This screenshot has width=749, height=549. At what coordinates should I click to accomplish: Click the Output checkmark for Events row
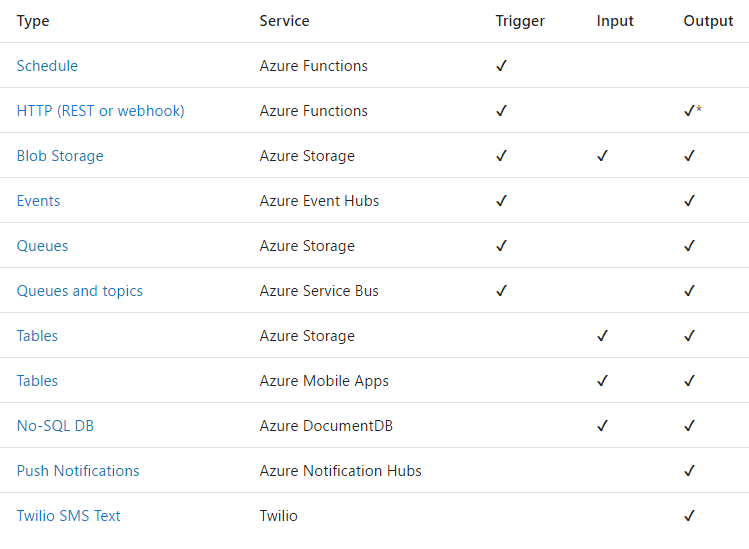tap(689, 201)
